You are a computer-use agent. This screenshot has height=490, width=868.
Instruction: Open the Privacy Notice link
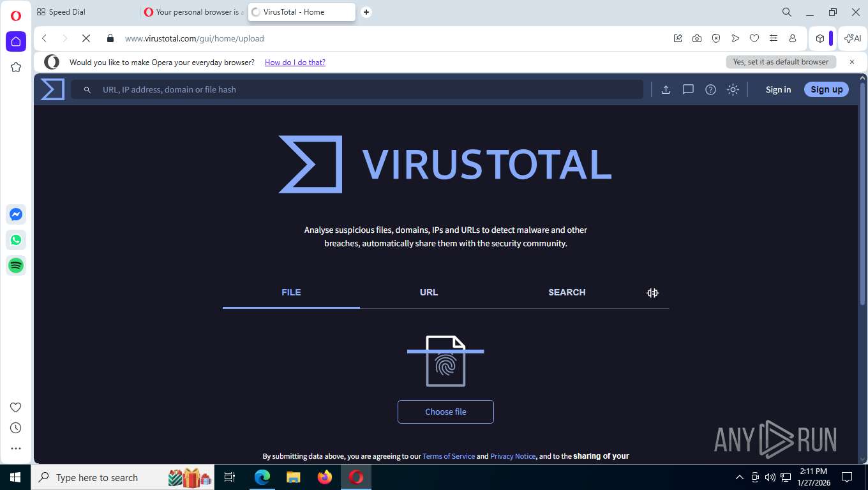[513, 456]
